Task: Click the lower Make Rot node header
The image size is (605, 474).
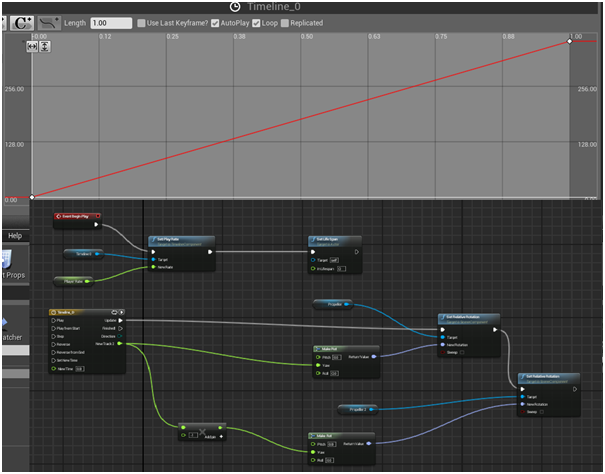Action: (x=341, y=436)
